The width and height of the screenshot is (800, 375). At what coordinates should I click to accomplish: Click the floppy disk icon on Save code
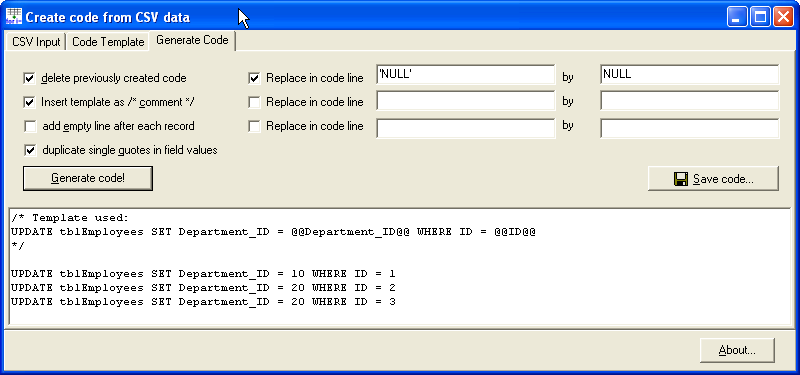pos(681,179)
